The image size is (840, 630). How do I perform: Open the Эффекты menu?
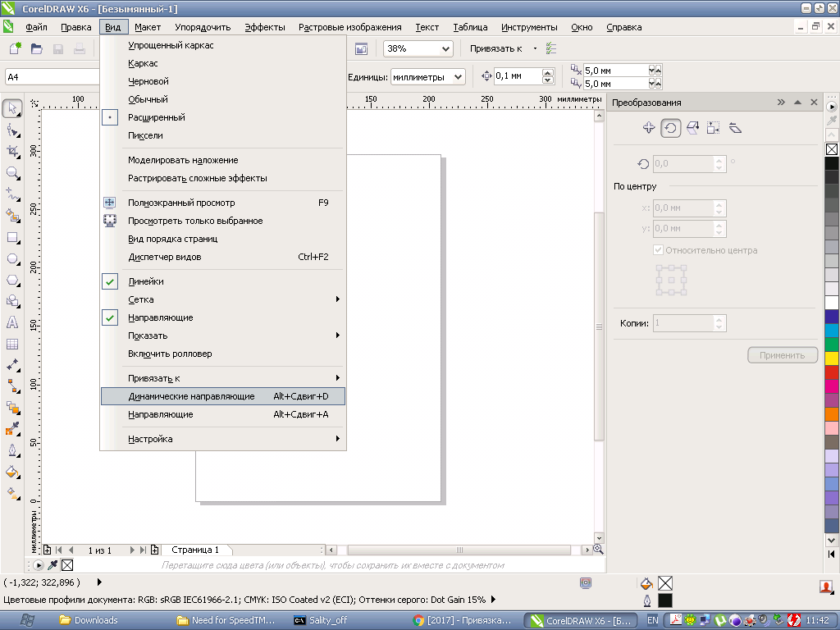265,27
